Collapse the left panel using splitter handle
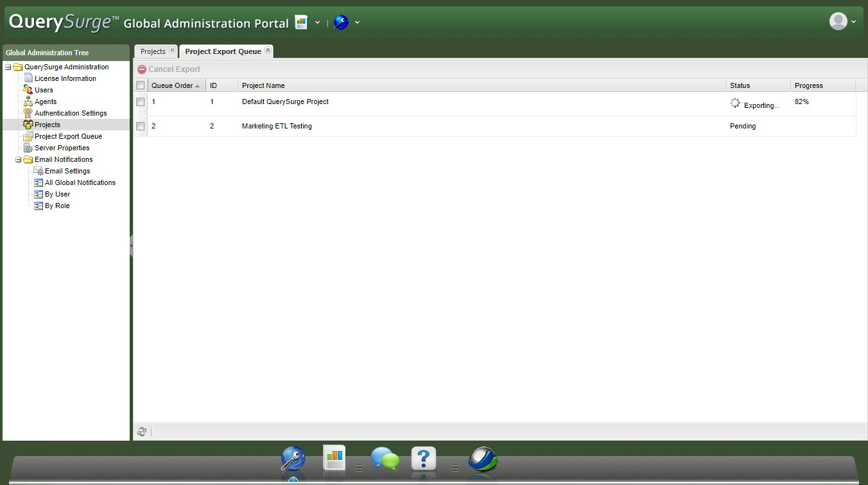 click(131, 245)
